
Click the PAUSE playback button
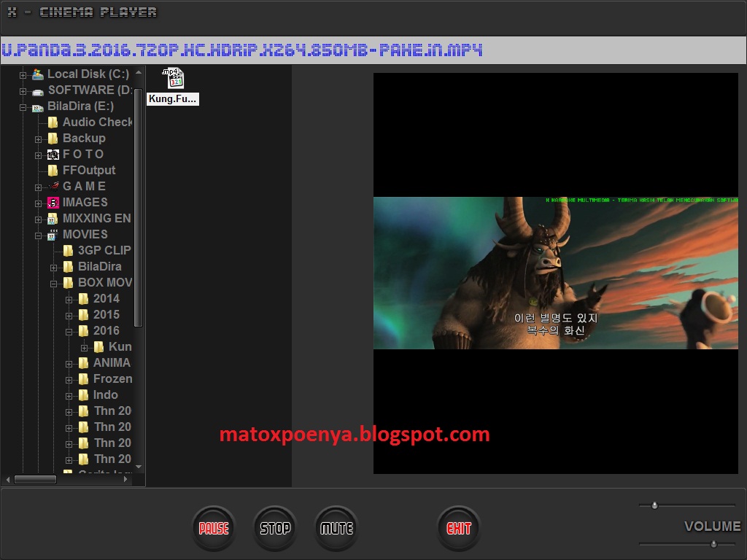click(x=214, y=528)
